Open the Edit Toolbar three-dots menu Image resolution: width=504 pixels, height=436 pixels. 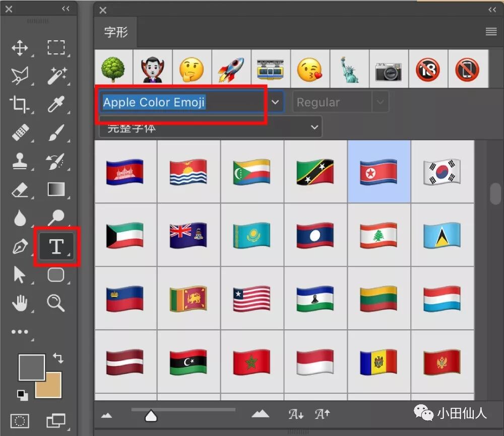click(x=20, y=332)
